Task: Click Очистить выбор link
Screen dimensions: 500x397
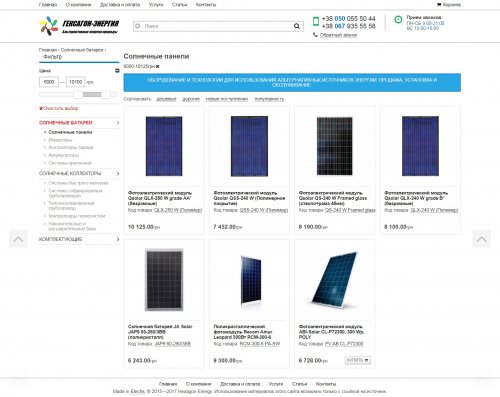Action: pos(61,108)
